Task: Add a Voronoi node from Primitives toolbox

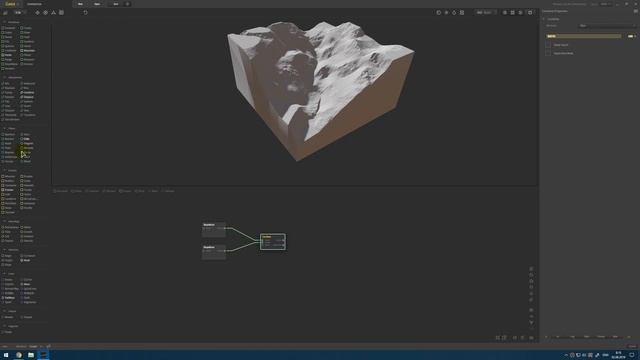Action: pos(8,69)
